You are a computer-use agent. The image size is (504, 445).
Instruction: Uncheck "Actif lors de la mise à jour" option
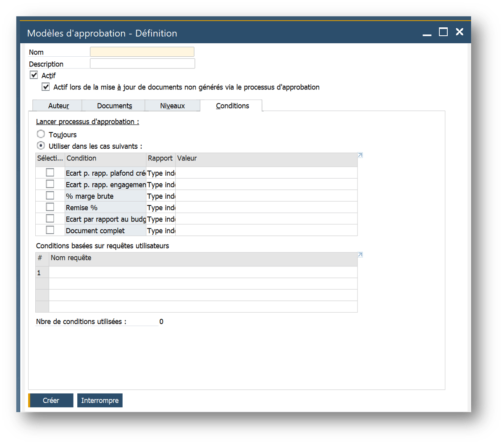pyautogui.click(x=45, y=86)
